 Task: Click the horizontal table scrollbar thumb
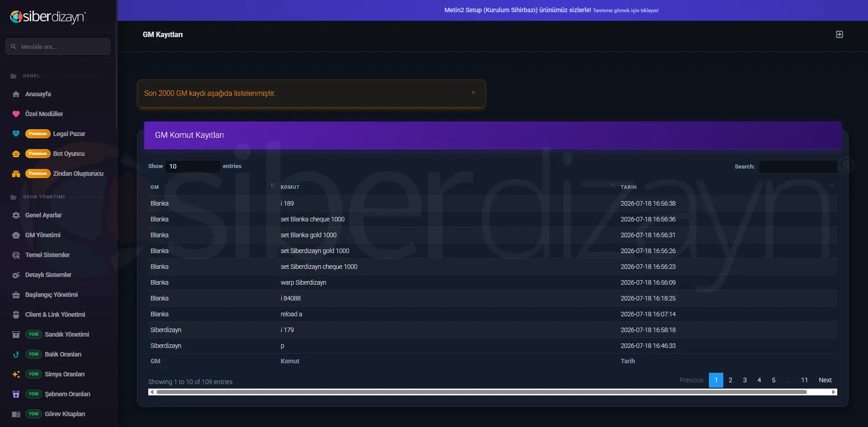[x=481, y=392]
